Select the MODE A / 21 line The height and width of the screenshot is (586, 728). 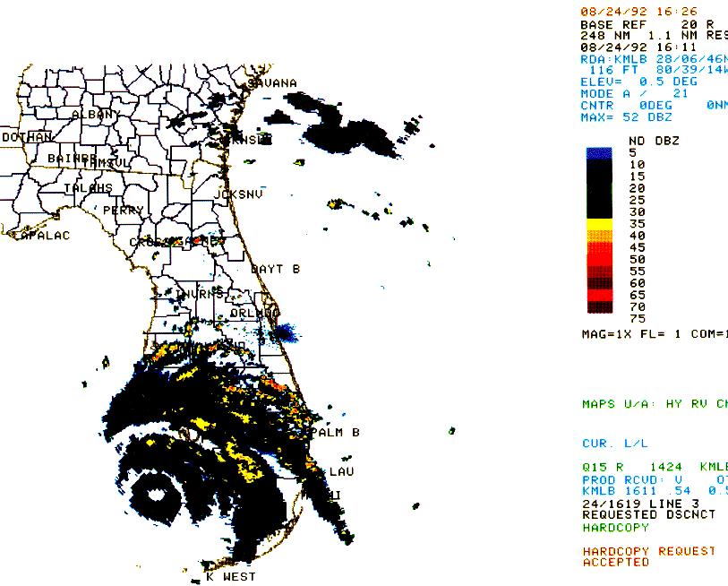634,94
